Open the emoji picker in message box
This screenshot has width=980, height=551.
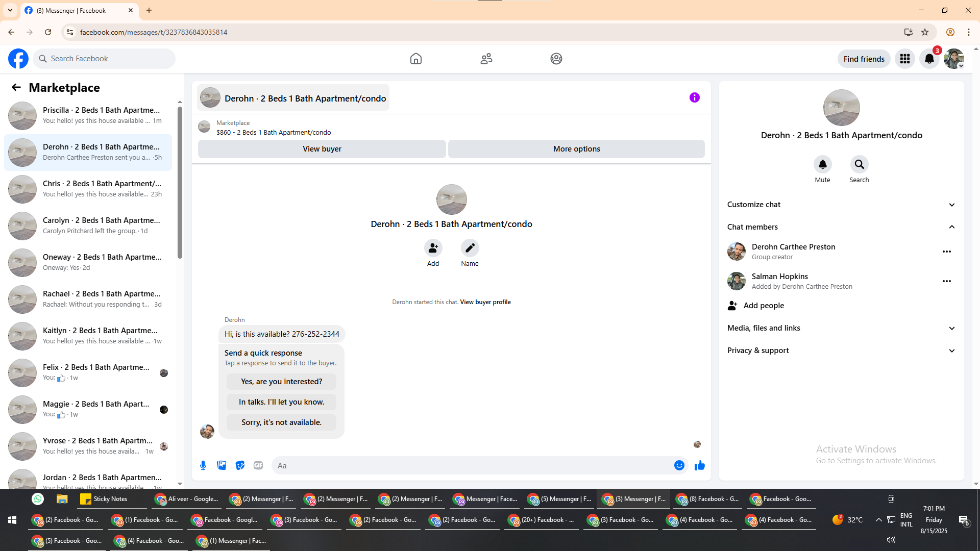pyautogui.click(x=679, y=465)
